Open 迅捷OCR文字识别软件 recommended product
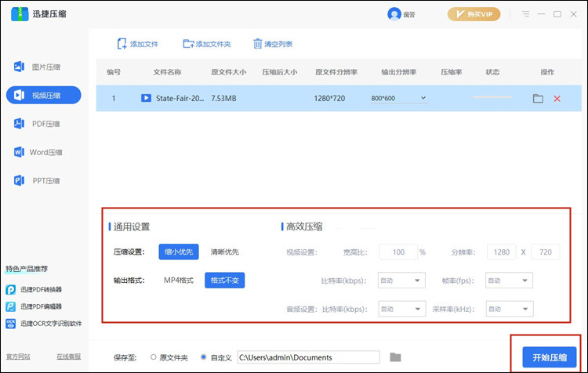This screenshot has width=588, height=373. [x=51, y=323]
